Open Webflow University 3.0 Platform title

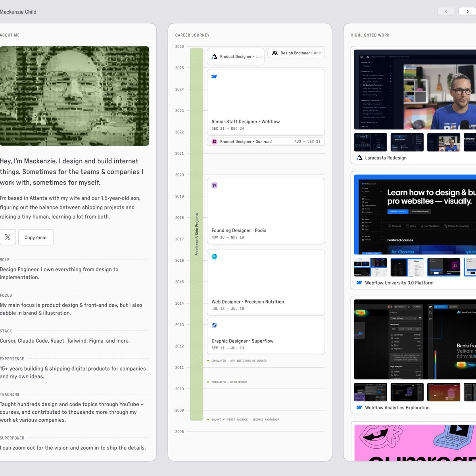click(399, 283)
